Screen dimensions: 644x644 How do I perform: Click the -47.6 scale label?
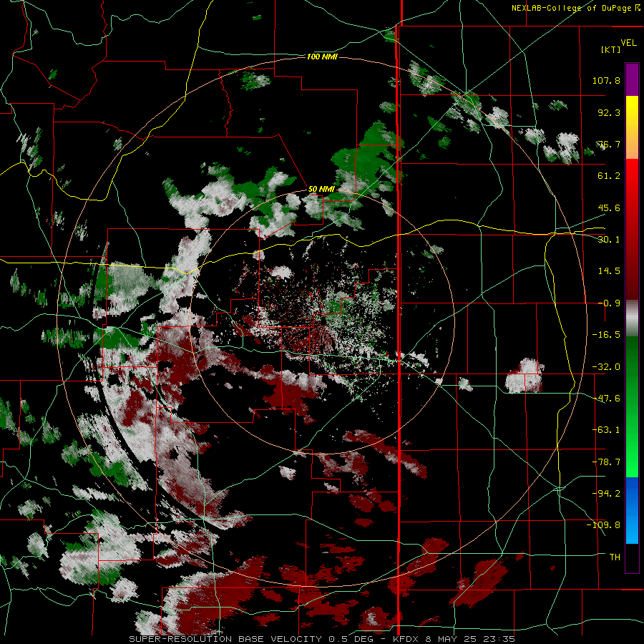[606, 399]
